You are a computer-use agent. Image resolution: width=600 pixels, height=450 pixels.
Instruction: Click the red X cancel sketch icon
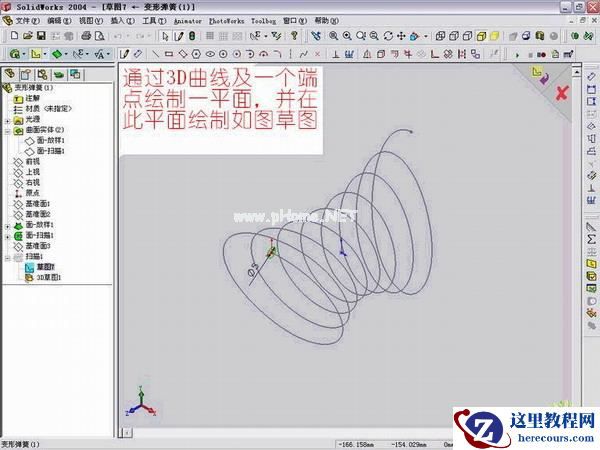(x=562, y=93)
